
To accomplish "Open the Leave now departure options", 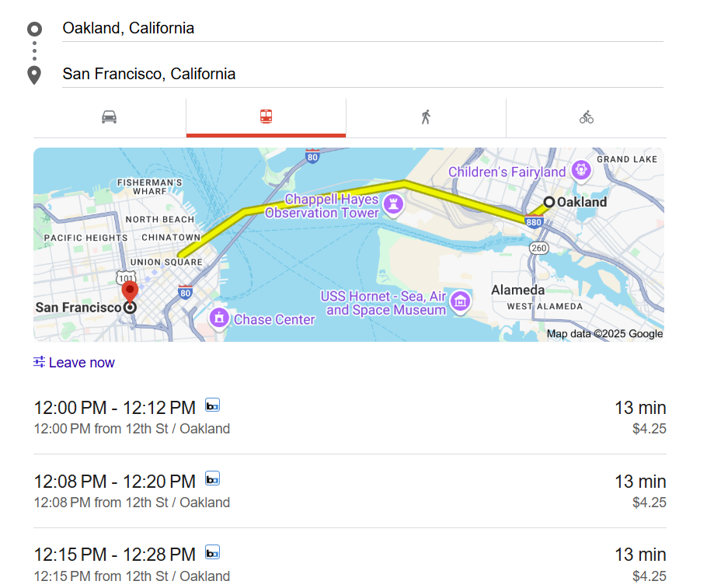I will pyautogui.click(x=74, y=363).
